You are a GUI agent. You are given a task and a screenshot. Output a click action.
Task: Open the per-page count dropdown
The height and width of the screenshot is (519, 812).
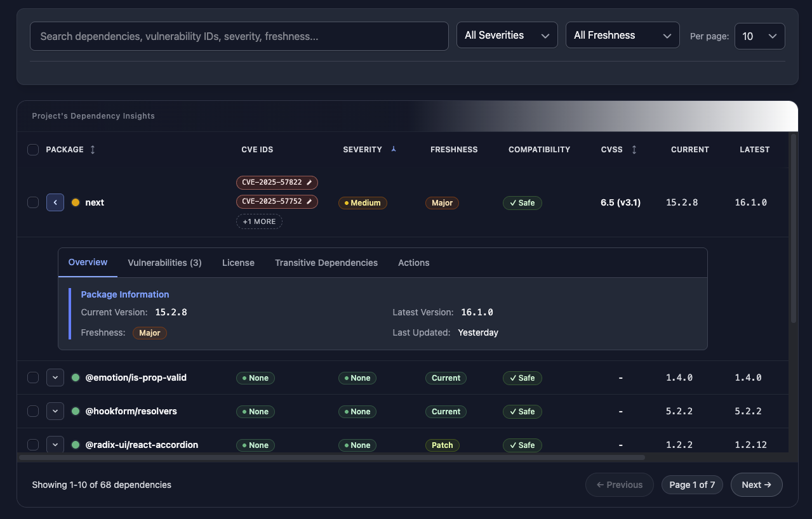tap(759, 36)
